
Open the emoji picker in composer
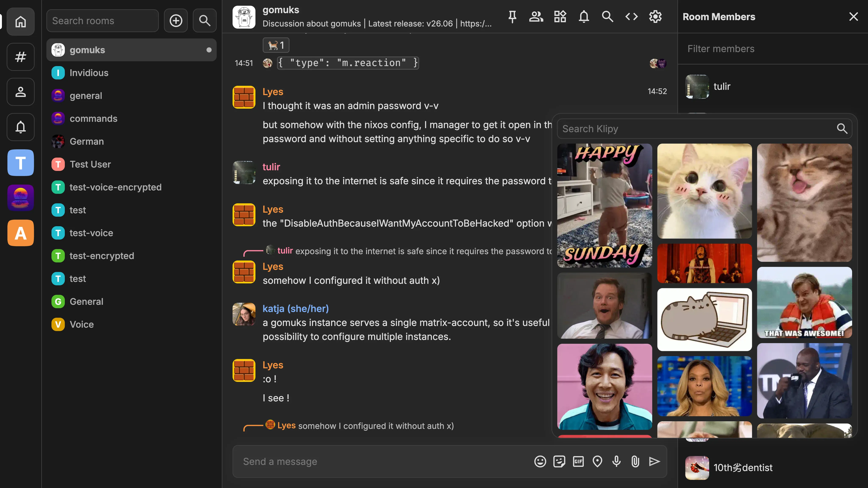coord(540,461)
